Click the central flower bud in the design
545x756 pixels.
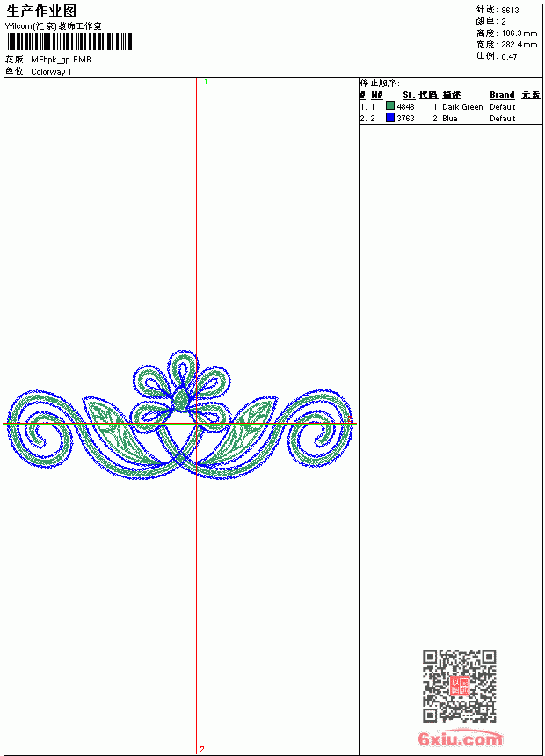pyautogui.click(x=181, y=400)
